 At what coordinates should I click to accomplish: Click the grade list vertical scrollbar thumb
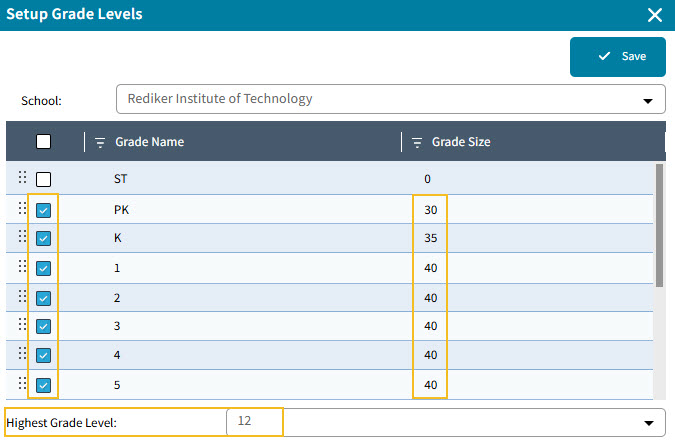point(659,226)
